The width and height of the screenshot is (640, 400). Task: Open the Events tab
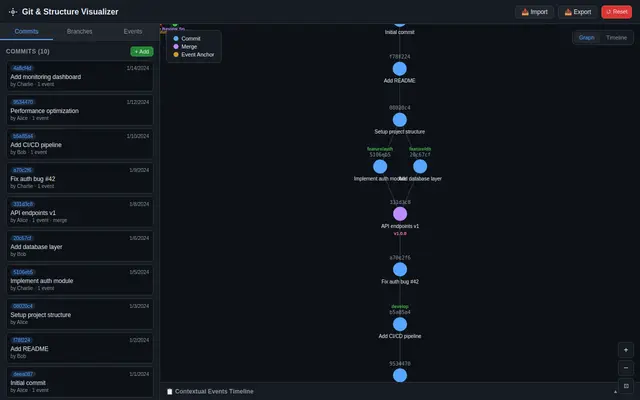point(133,31)
